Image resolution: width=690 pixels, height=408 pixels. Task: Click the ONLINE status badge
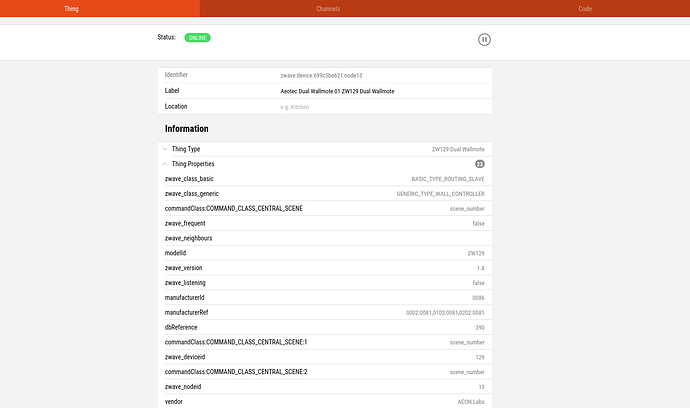tap(197, 38)
